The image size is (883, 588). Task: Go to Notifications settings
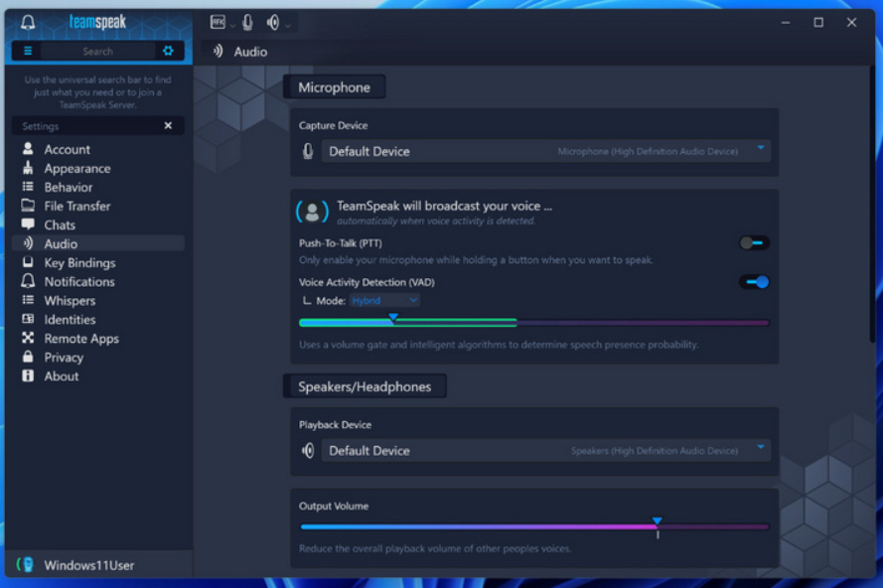point(98,282)
